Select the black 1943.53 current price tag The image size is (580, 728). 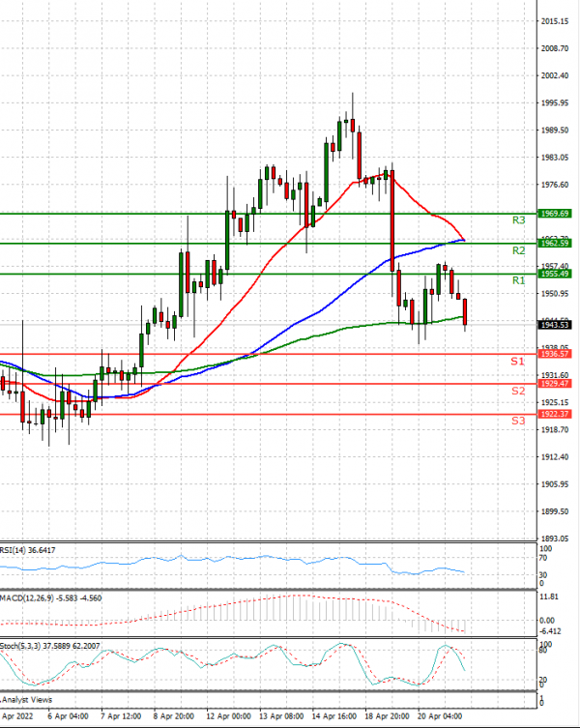coord(554,325)
